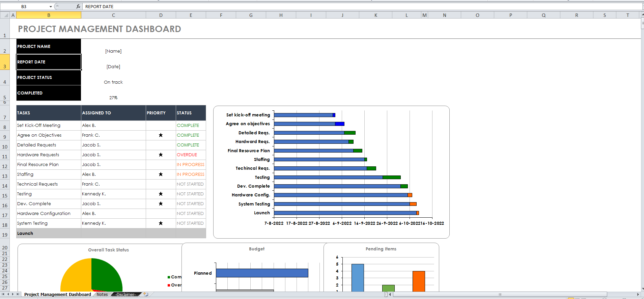Open the -Disclaimer- sheet tab
644x299 pixels.
[x=126, y=294]
